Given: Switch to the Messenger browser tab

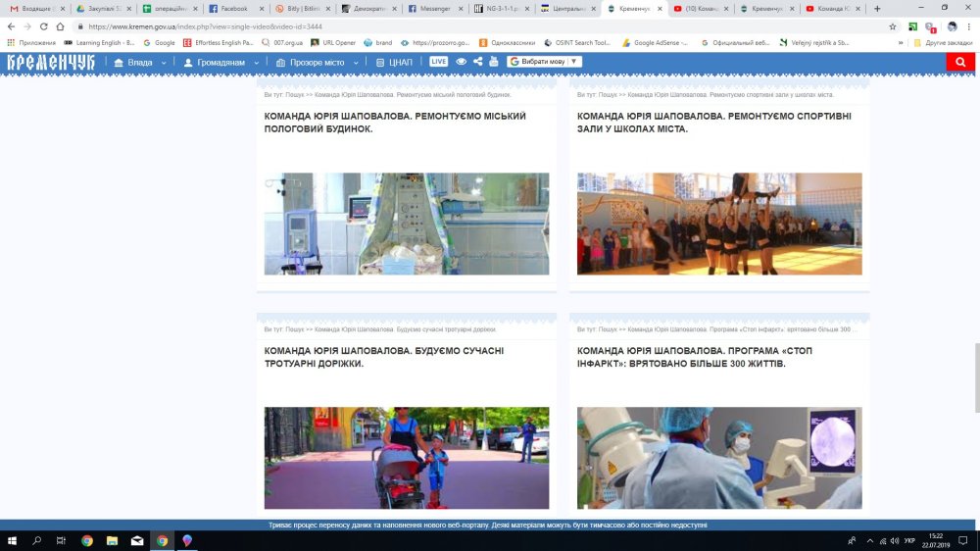Looking at the screenshot, I should (x=430, y=9).
